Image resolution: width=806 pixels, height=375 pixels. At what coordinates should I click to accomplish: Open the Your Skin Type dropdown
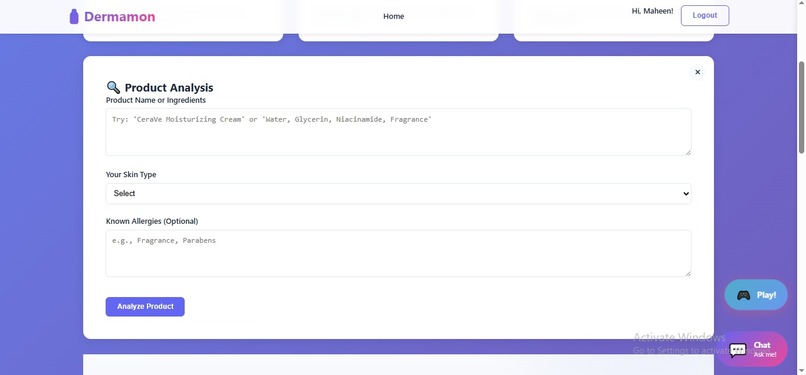398,194
